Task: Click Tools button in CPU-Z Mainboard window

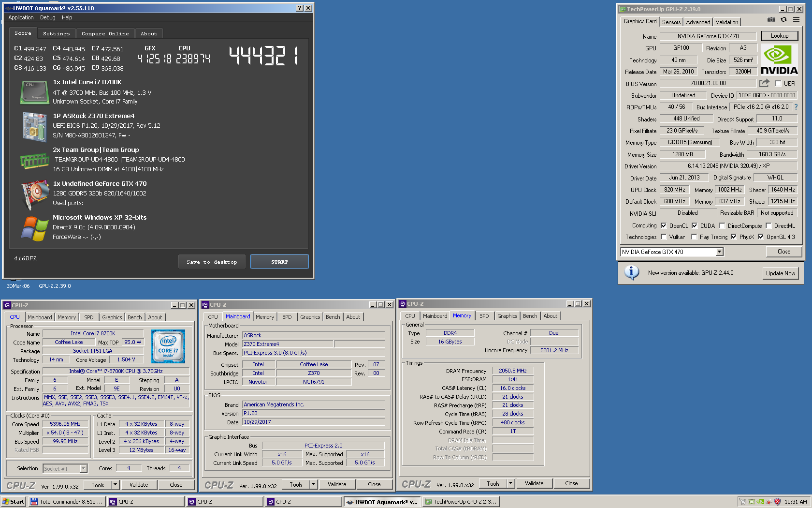Action: pos(296,484)
